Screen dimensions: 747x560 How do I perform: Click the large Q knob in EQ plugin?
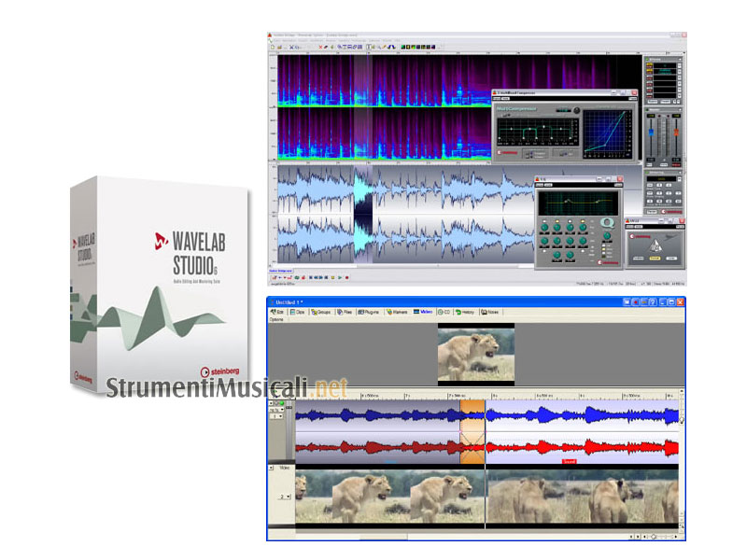click(608, 222)
